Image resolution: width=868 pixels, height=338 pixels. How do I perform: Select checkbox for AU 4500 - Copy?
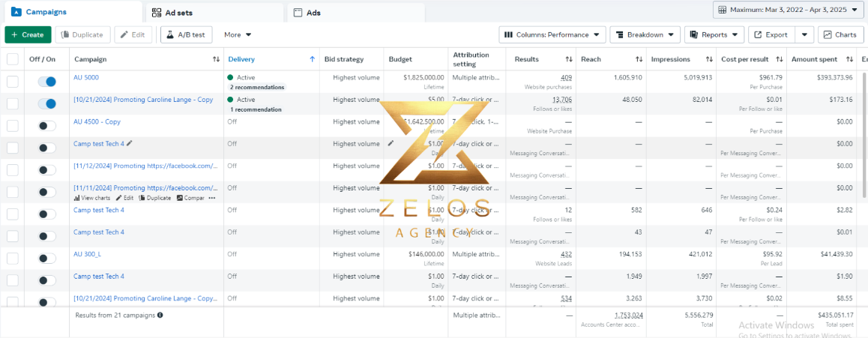[12, 126]
